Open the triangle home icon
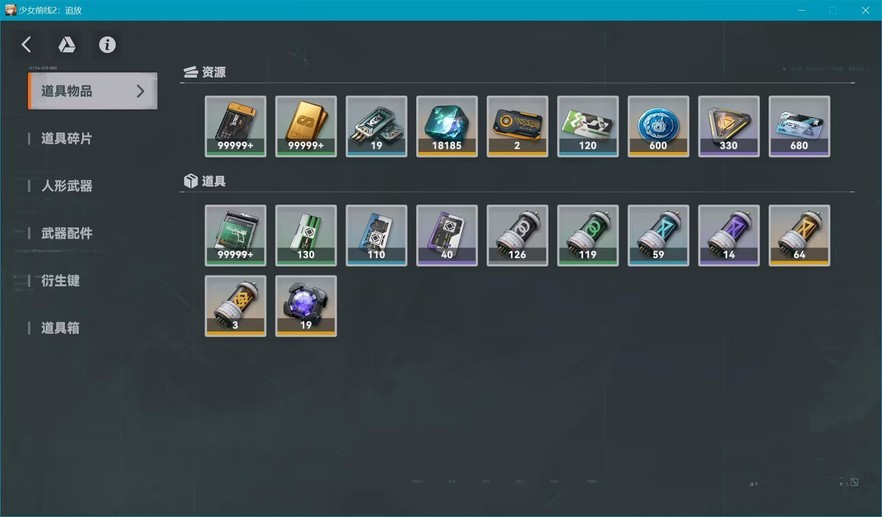882x517 pixels. point(66,44)
